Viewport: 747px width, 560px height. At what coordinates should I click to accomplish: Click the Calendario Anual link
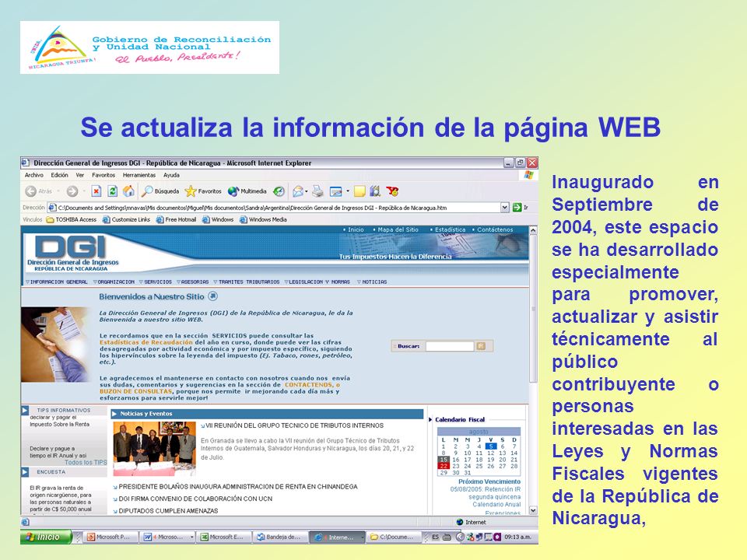(x=496, y=504)
